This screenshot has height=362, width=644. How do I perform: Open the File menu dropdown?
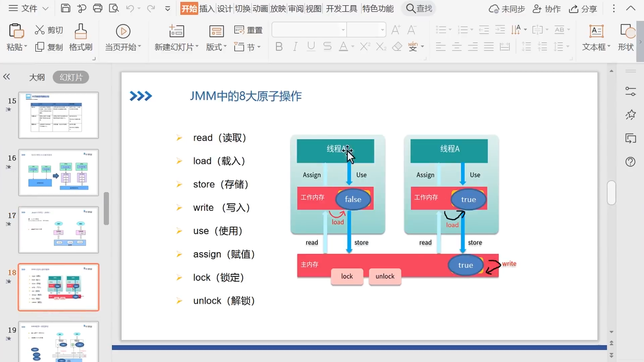[x=29, y=8]
